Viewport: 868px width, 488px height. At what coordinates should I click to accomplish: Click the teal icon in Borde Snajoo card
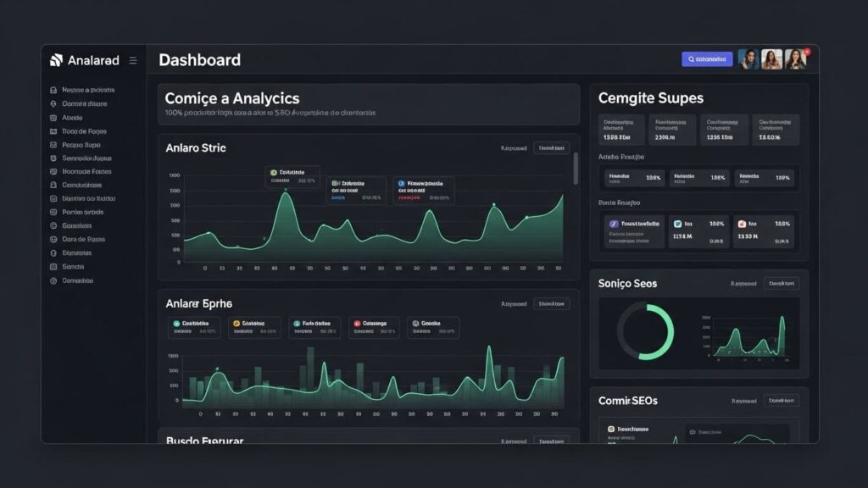pyautogui.click(x=676, y=224)
